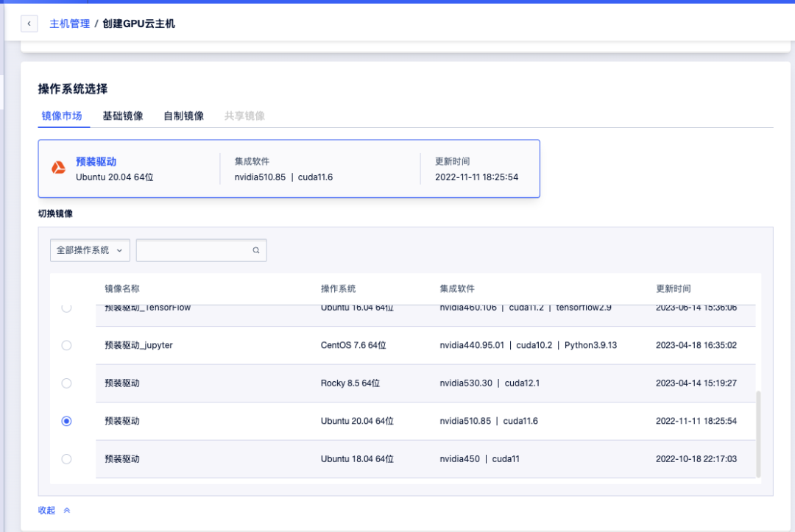Click the 镜像名称 column header
This screenshot has height=532, width=795.
[x=122, y=288]
